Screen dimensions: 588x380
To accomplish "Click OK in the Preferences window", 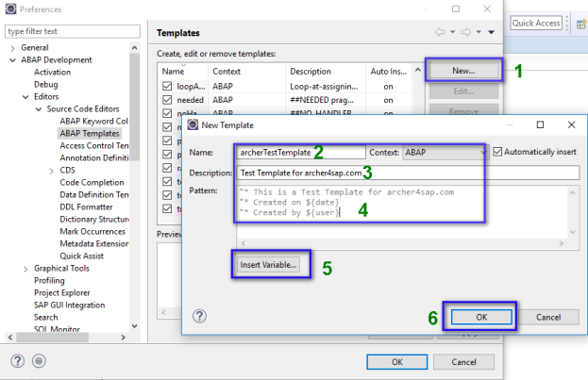I will (x=397, y=362).
